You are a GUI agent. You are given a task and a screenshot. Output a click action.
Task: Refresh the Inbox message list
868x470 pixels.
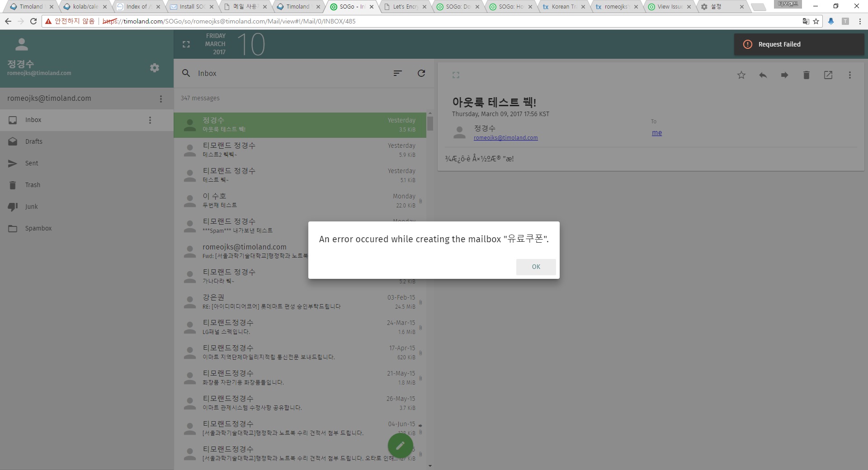(421, 73)
